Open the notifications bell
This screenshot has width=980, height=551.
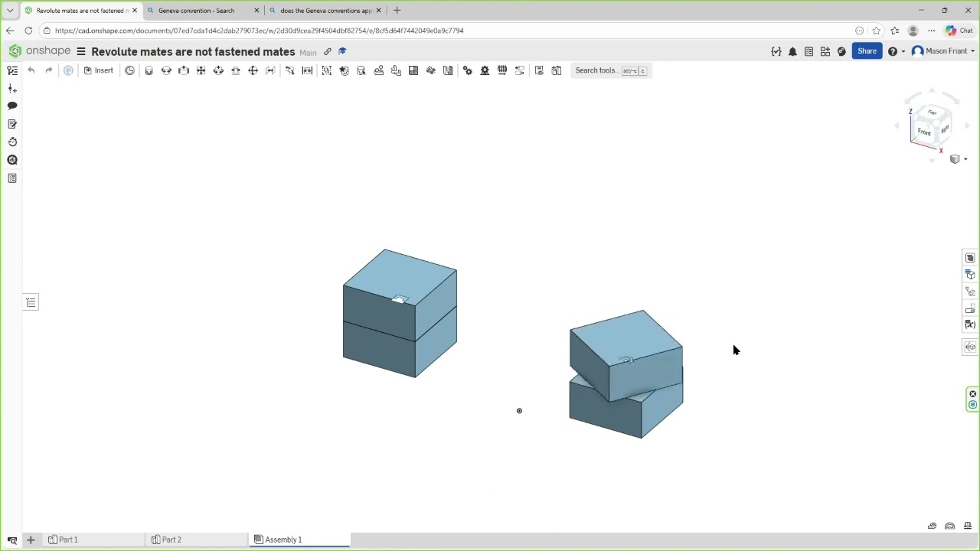[792, 51]
